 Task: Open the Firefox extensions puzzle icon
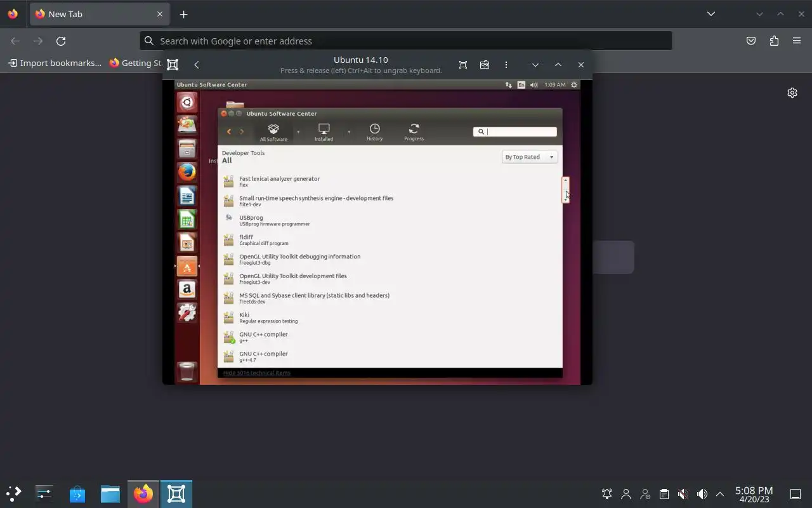click(774, 41)
